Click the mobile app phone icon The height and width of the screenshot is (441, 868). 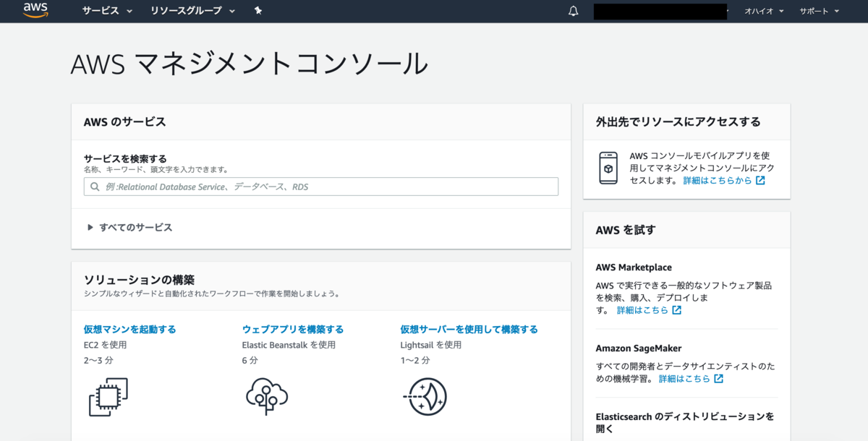pos(608,168)
